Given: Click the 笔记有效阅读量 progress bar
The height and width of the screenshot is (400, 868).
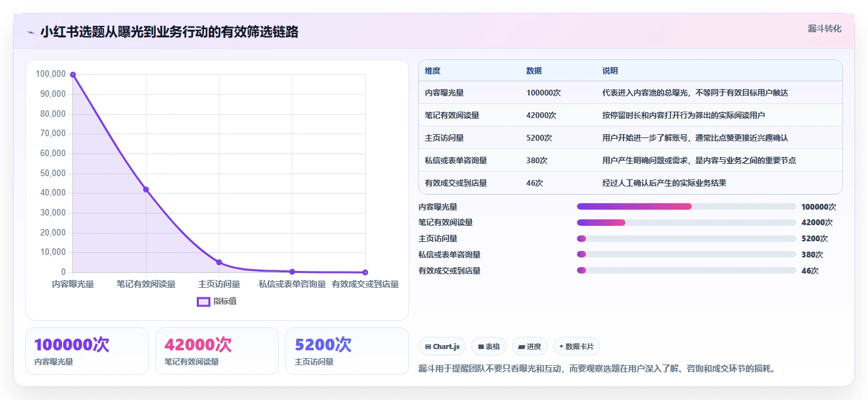Looking at the screenshot, I should point(687,223).
